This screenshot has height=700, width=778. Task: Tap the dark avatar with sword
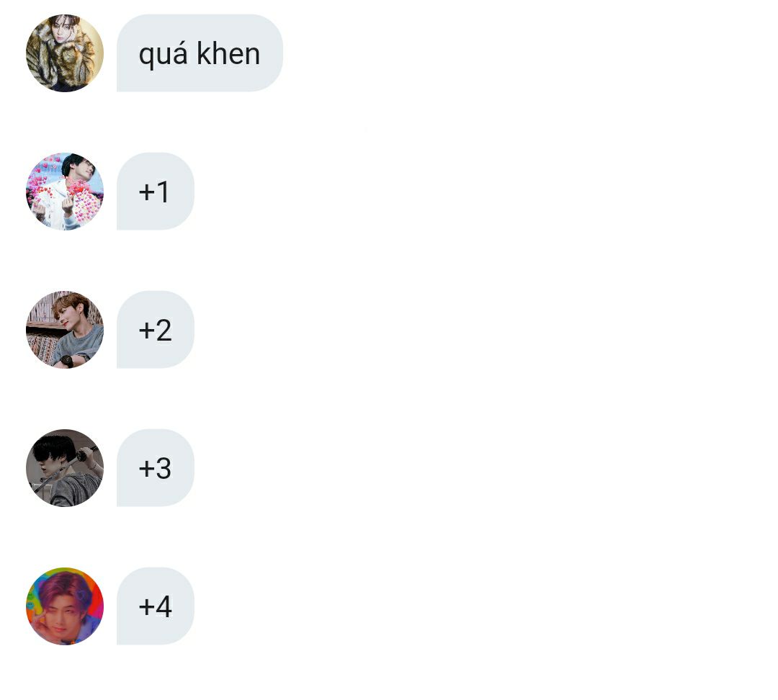(x=65, y=468)
